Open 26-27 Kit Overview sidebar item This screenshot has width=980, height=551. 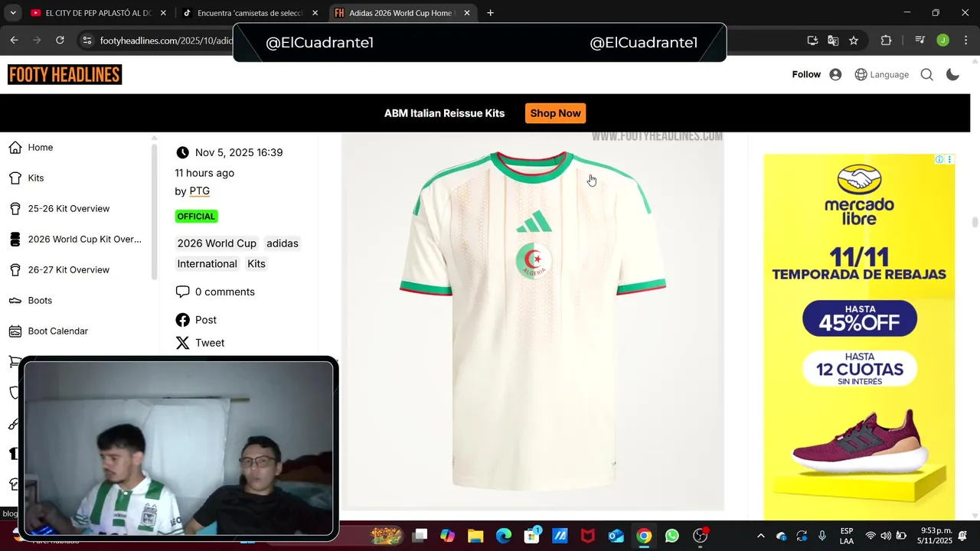coord(69,270)
